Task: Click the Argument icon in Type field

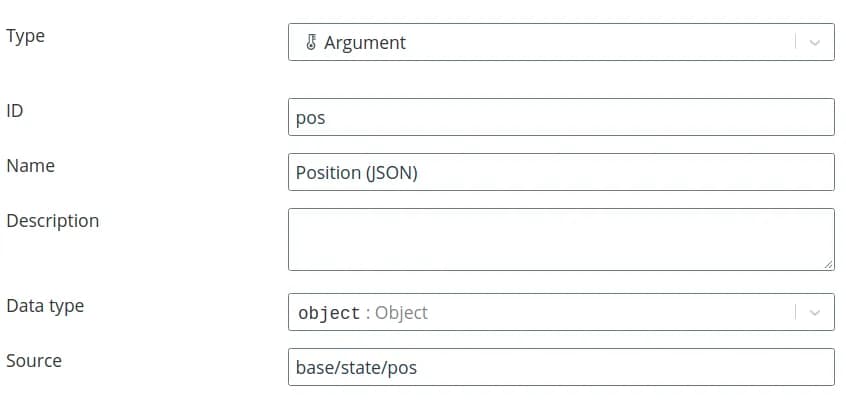Action: click(x=311, y=43)
